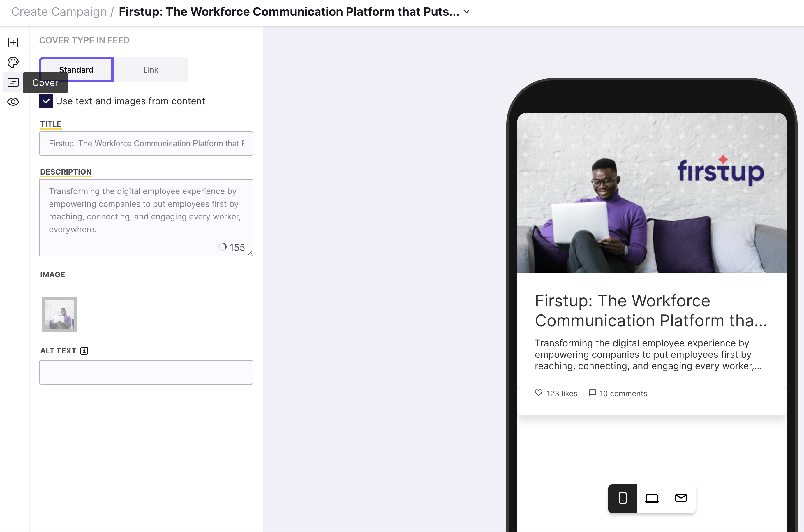Select the Cover sidebar icon
Viewport: 804px width, 532px height.
(13, 82)
